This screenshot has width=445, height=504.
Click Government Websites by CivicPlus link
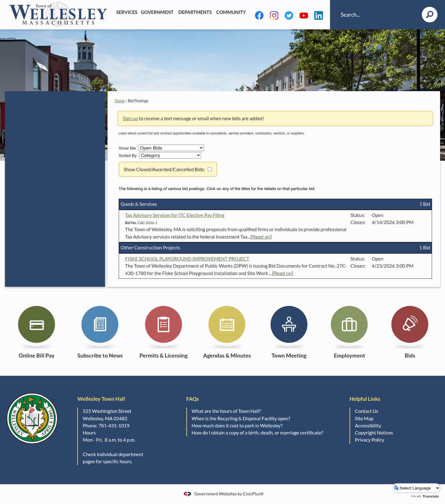(x=229, y=494)
